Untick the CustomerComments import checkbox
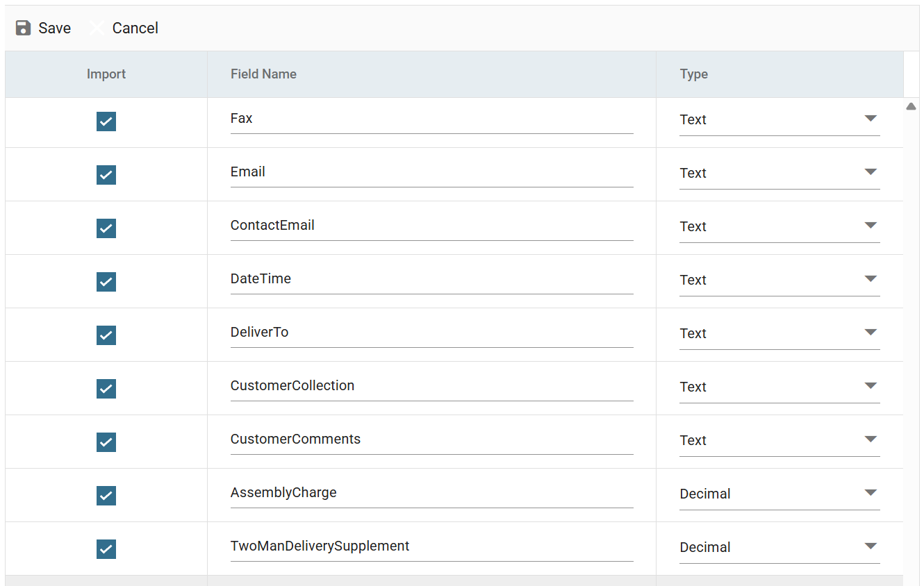The image size is (924, 586). coord(106,442)
